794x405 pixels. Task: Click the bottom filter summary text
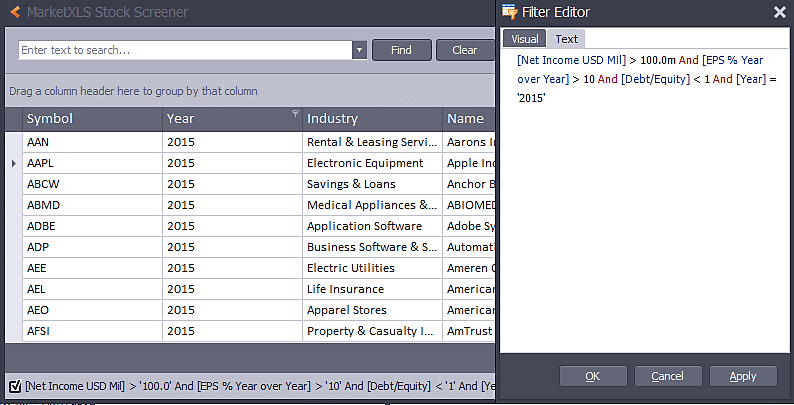click(x=260, y=386)
